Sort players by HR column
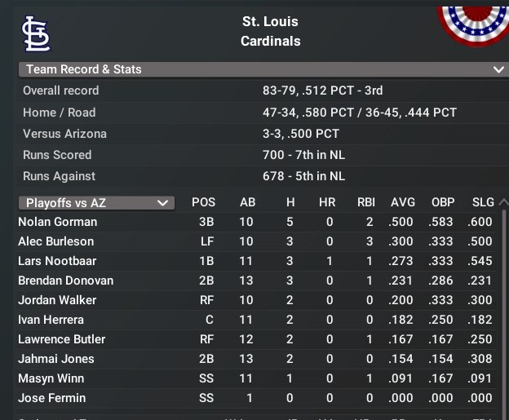The height and width of the screenshot is (420, 509). click(330, 202)
